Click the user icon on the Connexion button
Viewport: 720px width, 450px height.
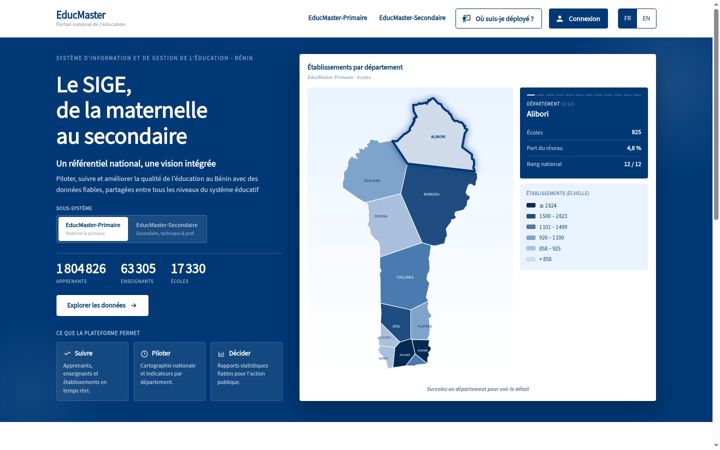pyautogui.click(x=559, y=19)
